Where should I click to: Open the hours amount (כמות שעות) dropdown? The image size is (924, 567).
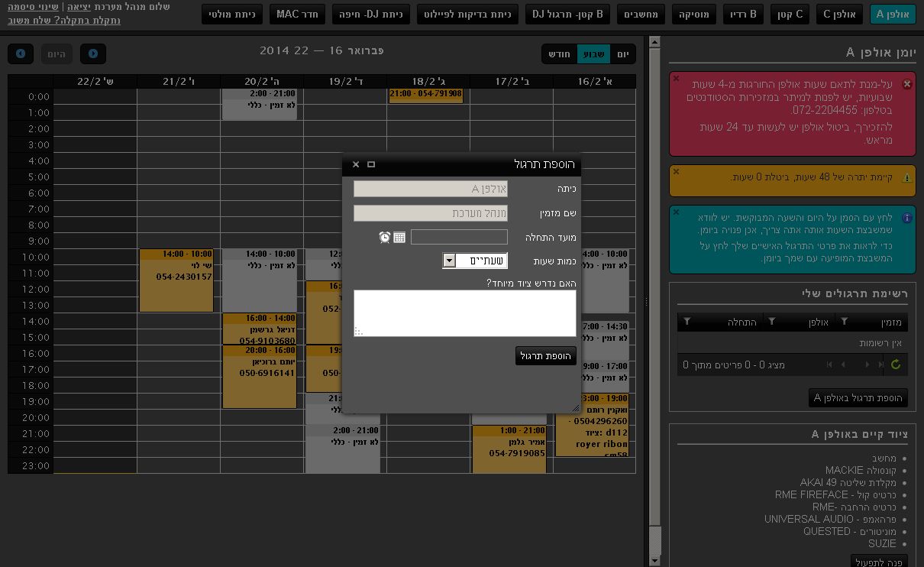450,261
